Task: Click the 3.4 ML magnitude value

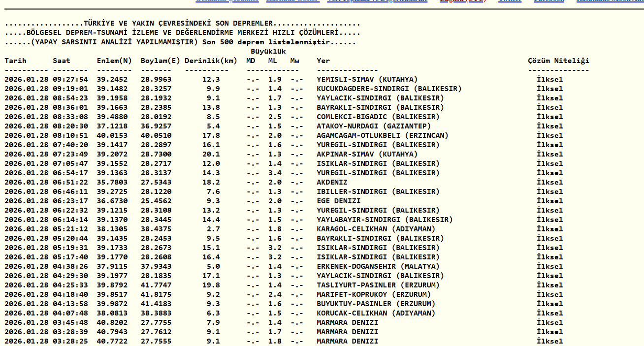Action: point(275,173)
